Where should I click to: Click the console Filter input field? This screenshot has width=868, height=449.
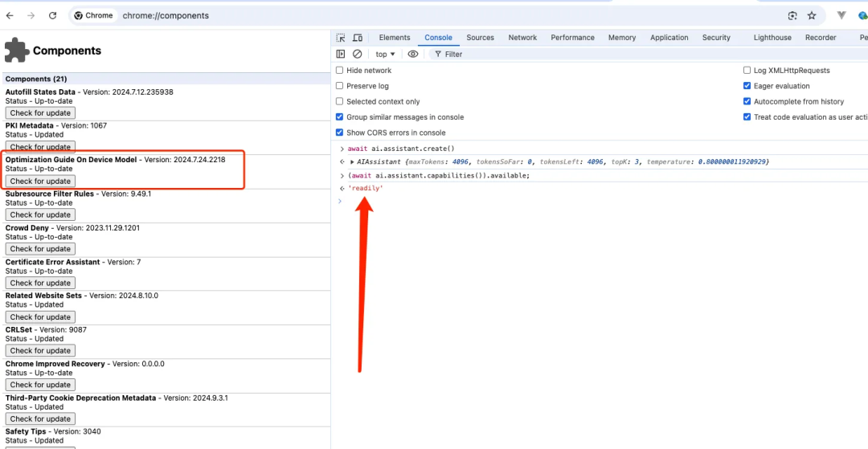click(x=482, y=54)
